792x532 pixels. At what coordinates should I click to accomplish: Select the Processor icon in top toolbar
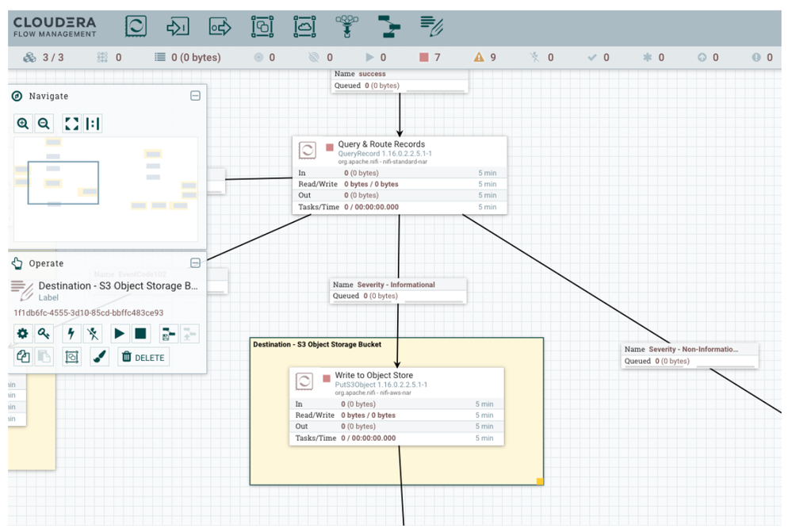pos(136,27)
